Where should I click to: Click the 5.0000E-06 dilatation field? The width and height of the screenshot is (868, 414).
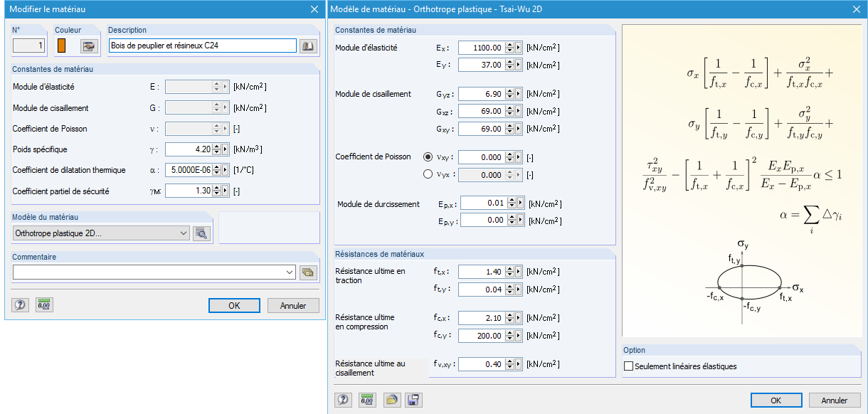(x=189, y=170)
